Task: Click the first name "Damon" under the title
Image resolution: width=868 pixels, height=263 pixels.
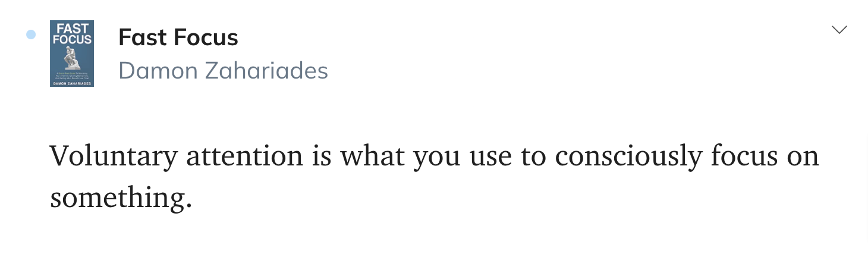Action: coord(158,71)
